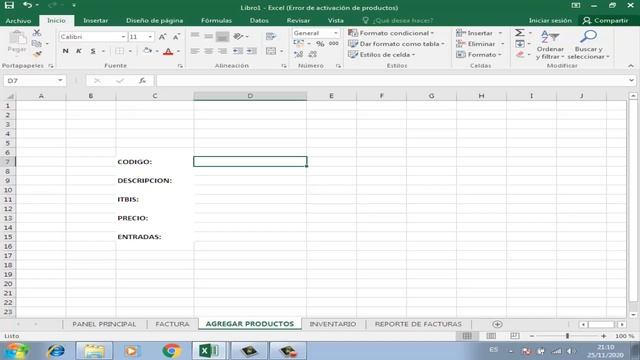Align text to the right

pos(222,51)
